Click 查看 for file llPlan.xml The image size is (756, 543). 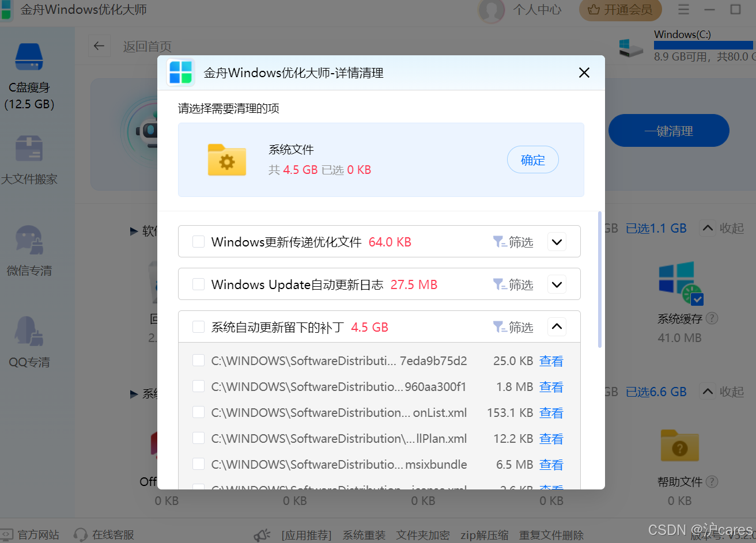[x=551, y=438]
